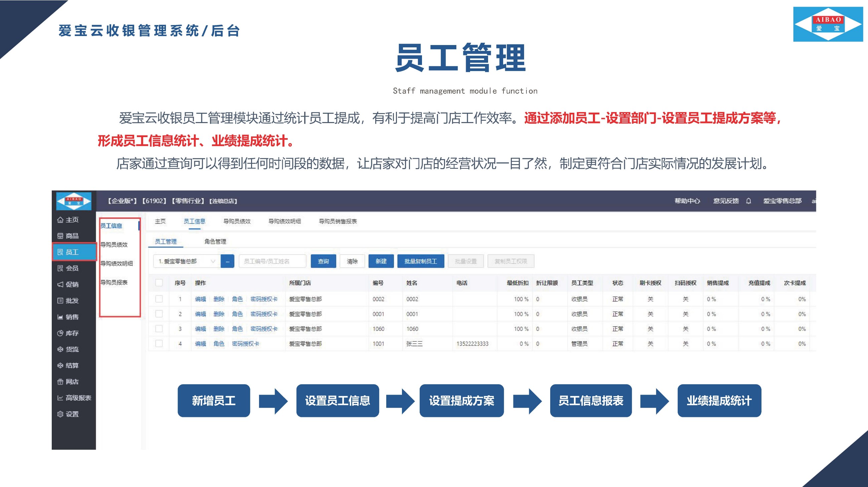Click the 会员 member icon in sidebar
This screenshot has width=868, height=487.
pos(60,268)
